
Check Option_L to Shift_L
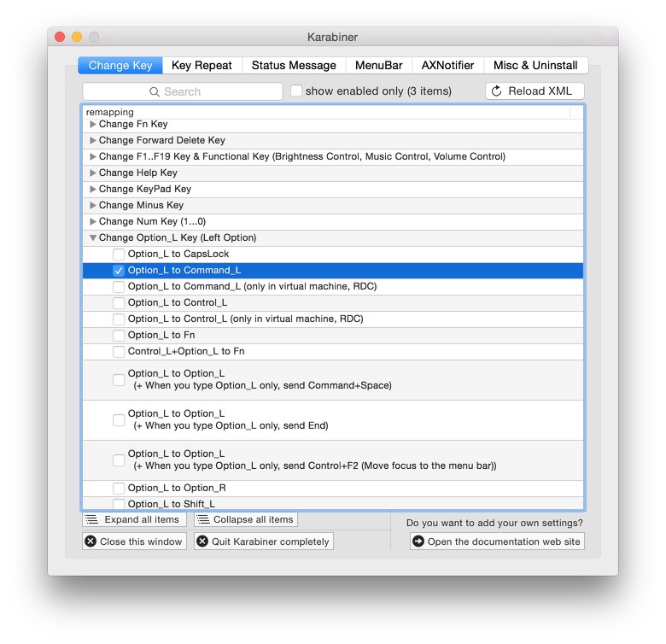tap(119, 504)
